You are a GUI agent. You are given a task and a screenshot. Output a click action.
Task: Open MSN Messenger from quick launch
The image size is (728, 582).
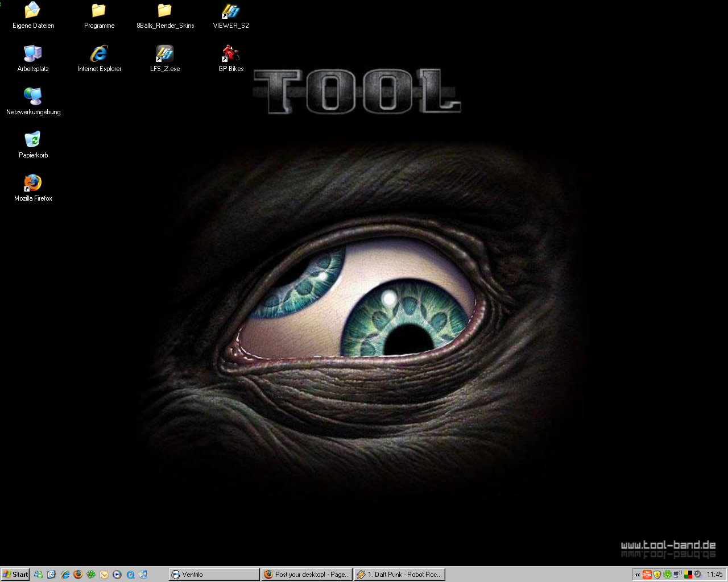pos(38,575)
